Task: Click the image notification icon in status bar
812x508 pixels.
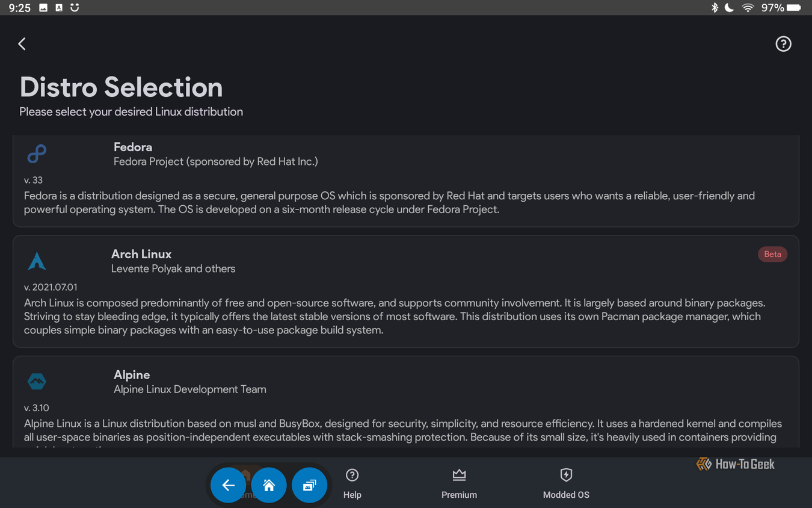Action: tap(43, 8)
